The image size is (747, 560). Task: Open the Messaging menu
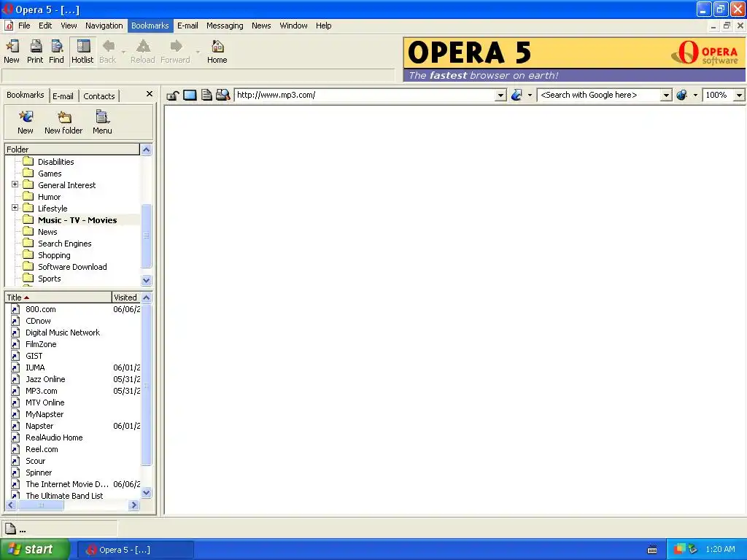click(225, 26)
